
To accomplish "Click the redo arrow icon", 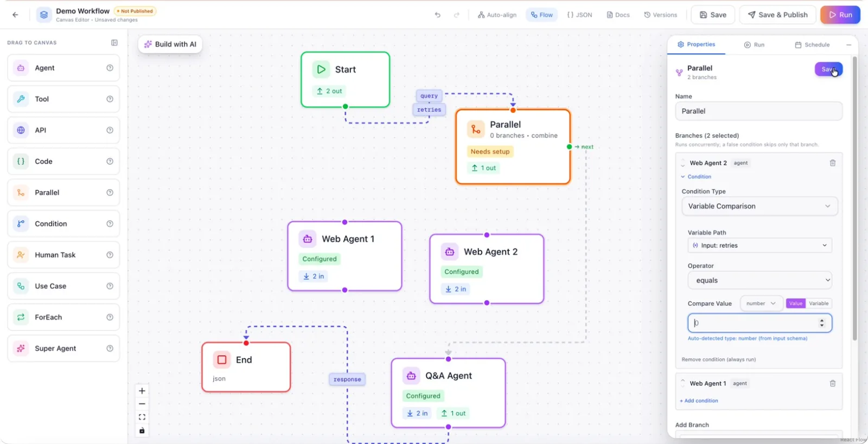I will point(457,15).
